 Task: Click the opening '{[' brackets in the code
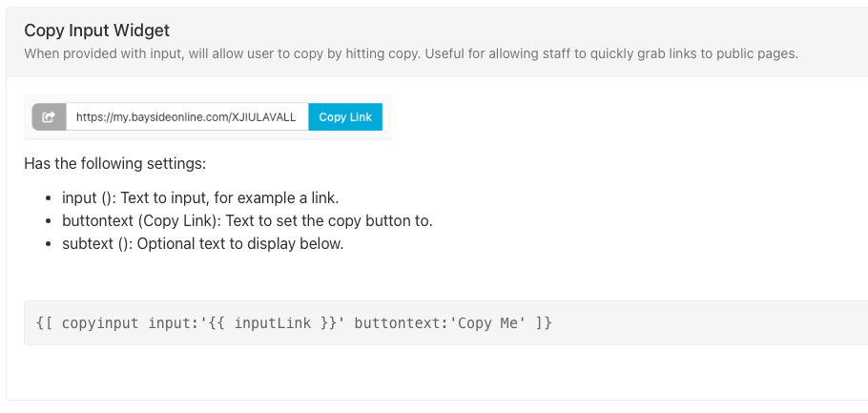click(x=44, y=322)
